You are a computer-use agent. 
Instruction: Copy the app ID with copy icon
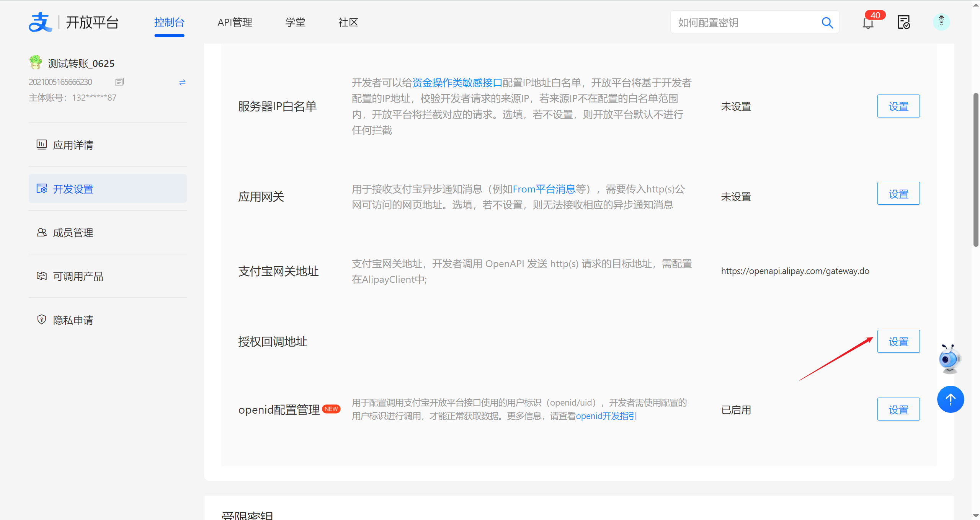[x=119, y=82]
